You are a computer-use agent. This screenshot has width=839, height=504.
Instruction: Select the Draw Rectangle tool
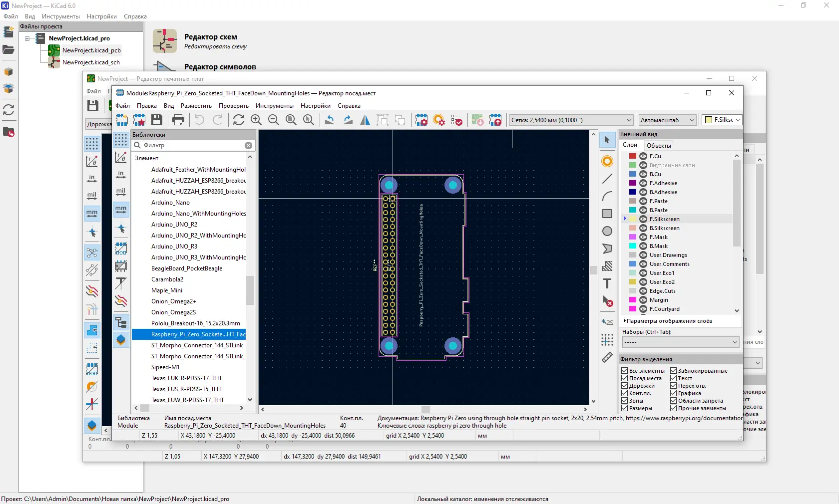pos(607,214)
